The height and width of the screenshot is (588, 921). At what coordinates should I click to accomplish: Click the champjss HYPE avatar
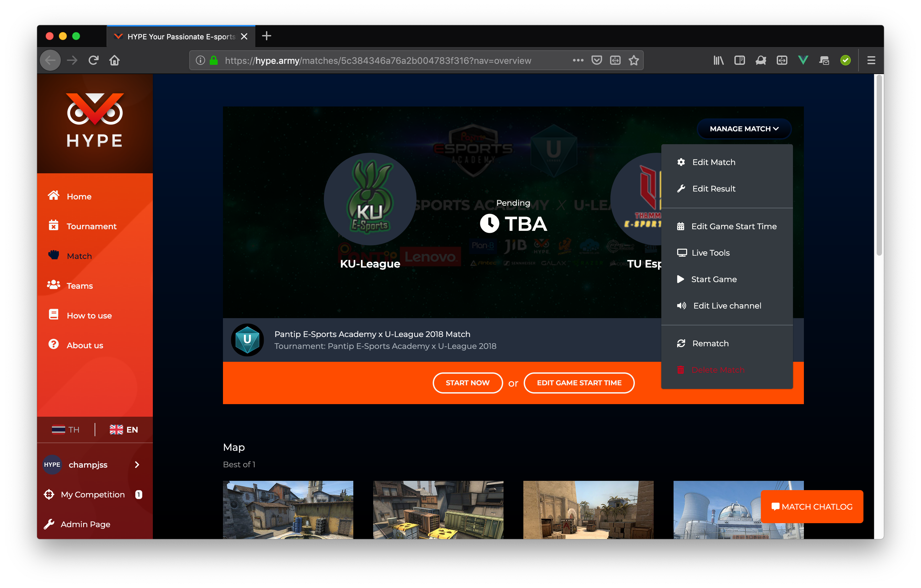[x=52, y=465]
